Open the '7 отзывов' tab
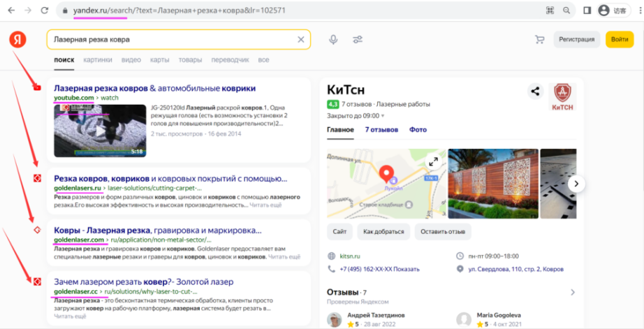The width and height of the screenshot is (644, 329). [381, 130]
